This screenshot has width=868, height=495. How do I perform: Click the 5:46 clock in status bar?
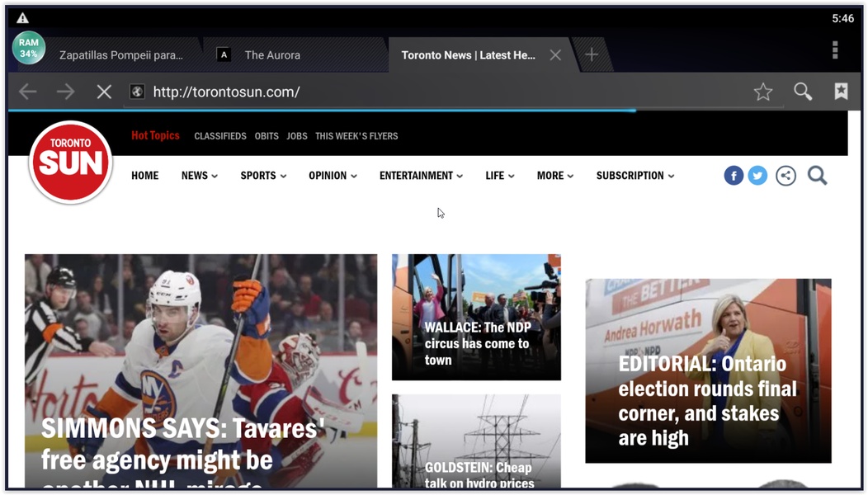(842, 18)
